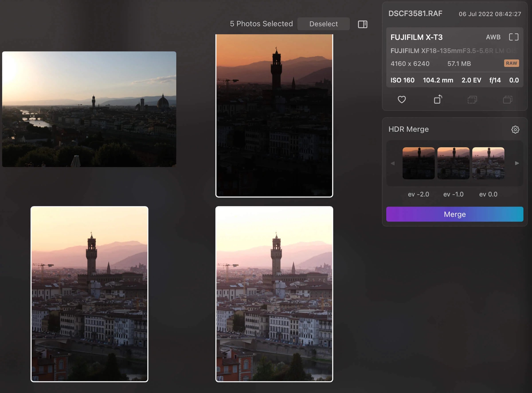This screenshot has width=532, height=393.
Task: Click the rotate photo icon
Action: click(438, 99)
